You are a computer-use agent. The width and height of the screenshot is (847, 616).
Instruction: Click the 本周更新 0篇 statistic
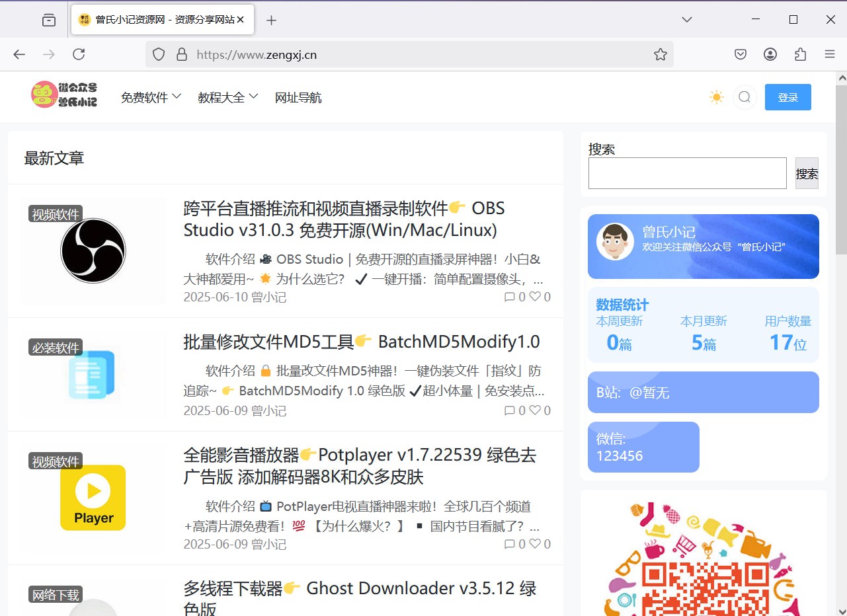620,333
